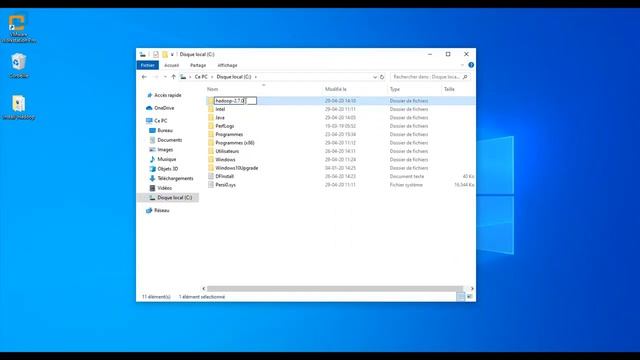Sort by the Taille column header
The height and width of the screenshot is (360, 640).
(449, 89)
